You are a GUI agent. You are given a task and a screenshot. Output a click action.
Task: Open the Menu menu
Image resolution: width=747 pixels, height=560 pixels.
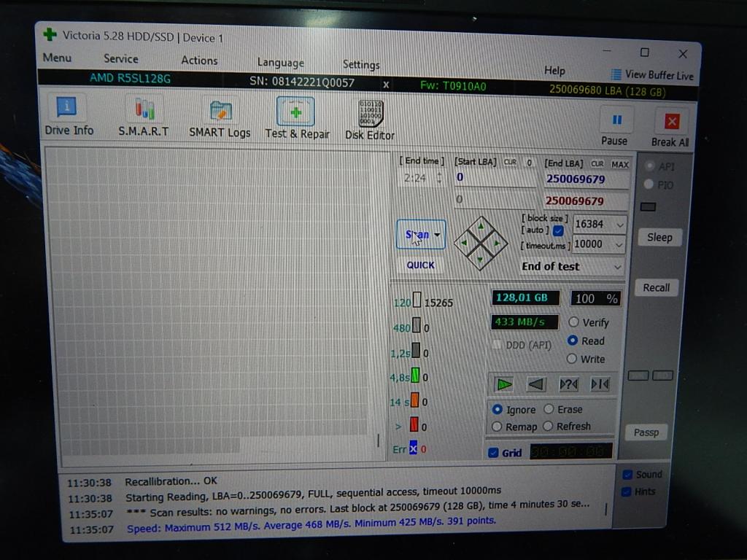[x=57, y=58]
